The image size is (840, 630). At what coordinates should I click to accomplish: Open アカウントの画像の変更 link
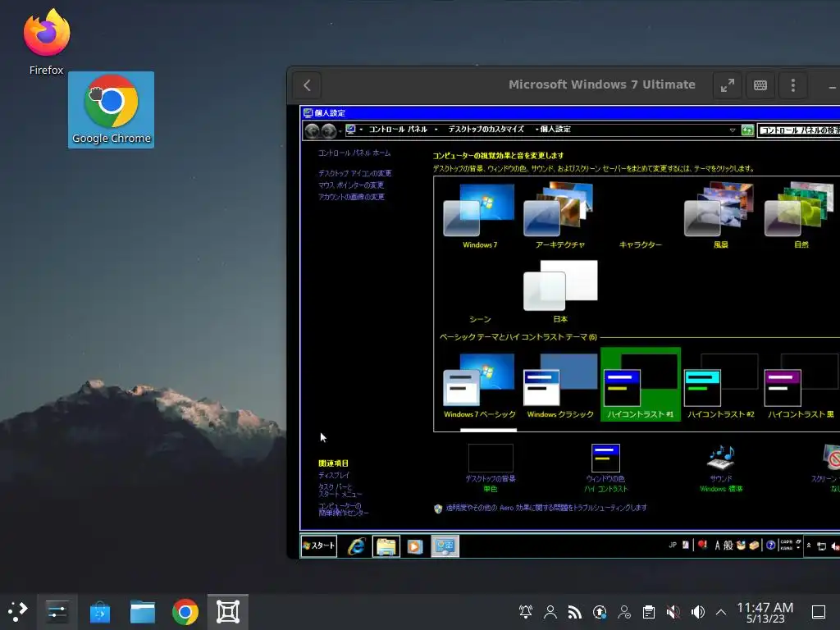pyautogui.click(x=351, y=197)
